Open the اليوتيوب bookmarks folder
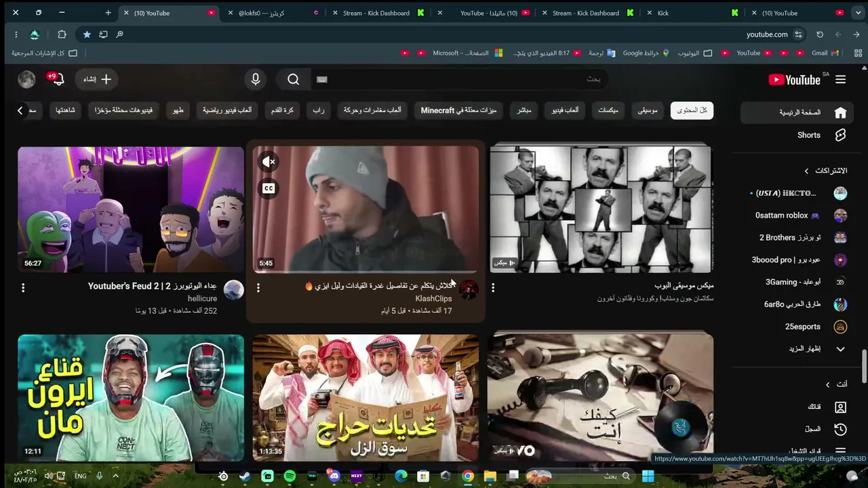 (x=696, y=53)
